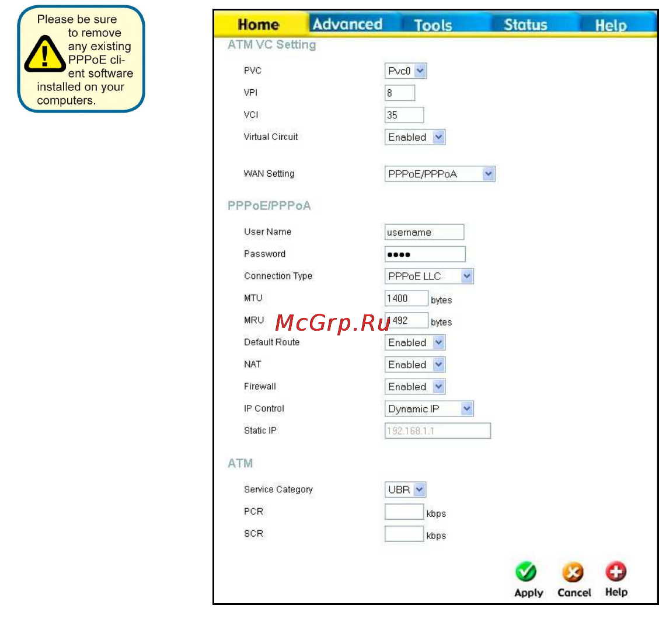Click the Cancel text label
Viewport: 659px width, 644px height.
tap(574, 592)
